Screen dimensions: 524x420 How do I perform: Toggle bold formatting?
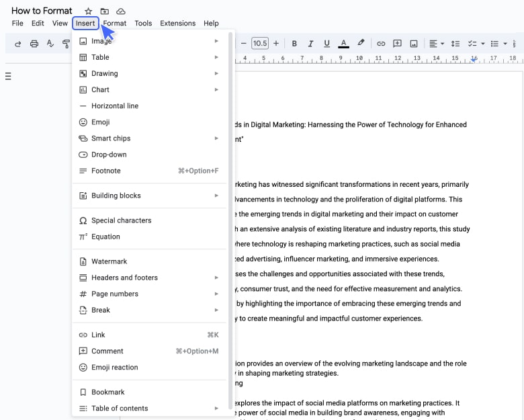[294, 44]
